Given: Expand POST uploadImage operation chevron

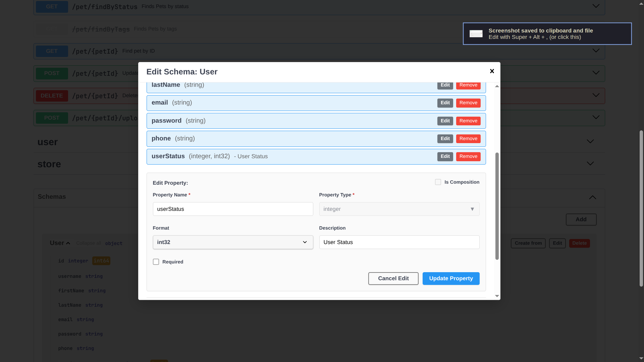Looking at the screenshot, I should [x=596, y=117].
